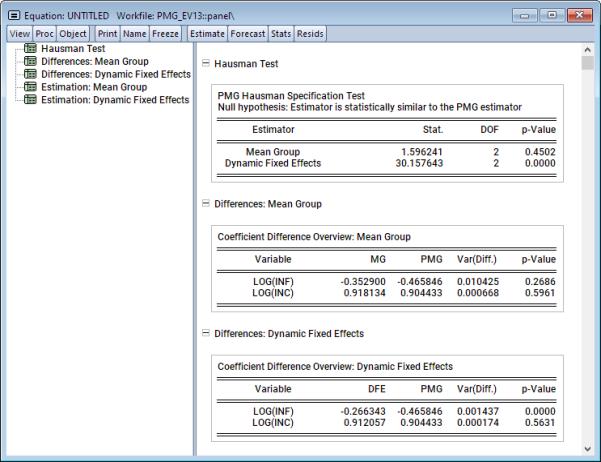Open the Forecast dialog
601x462 pixels.
pos(248,33)
